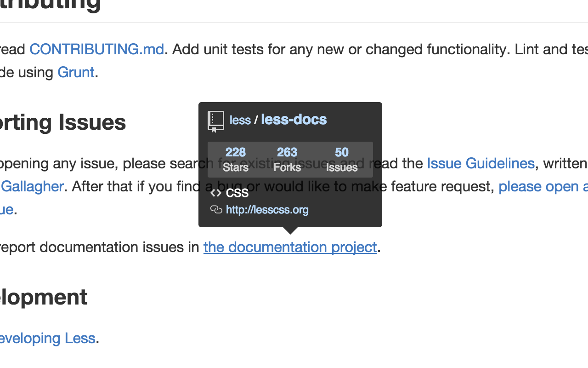Screen dimensions: 588x368
Task: Open the 50 Issues count
Action: tap(342, 159)
